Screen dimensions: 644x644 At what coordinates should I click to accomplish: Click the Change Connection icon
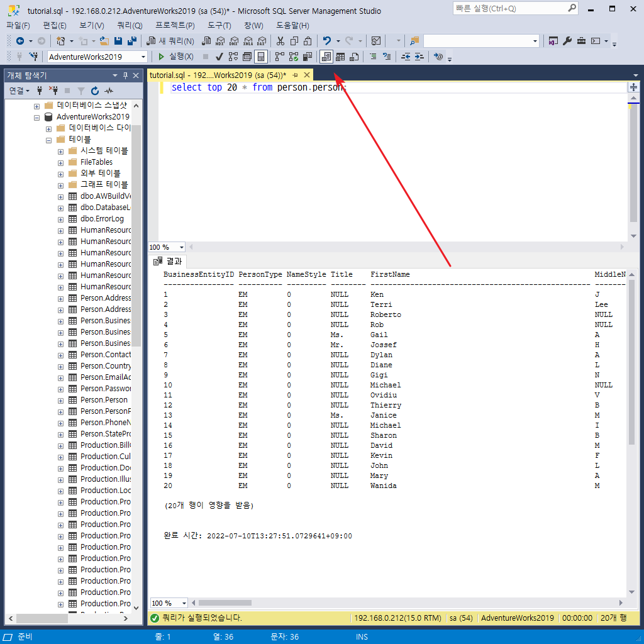coord(34,57)
